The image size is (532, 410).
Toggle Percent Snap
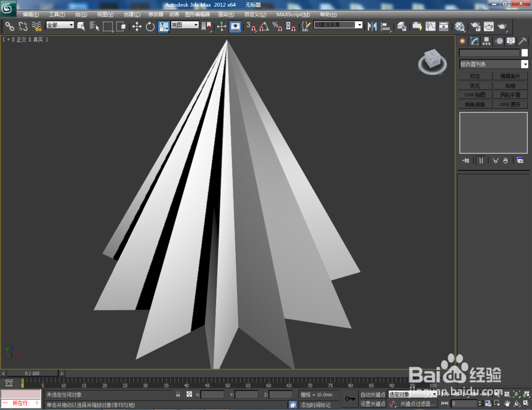277,27
